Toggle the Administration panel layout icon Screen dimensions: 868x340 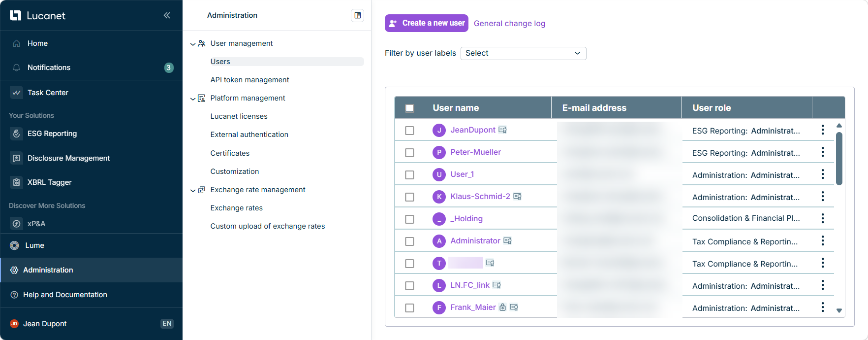[358, 15]
